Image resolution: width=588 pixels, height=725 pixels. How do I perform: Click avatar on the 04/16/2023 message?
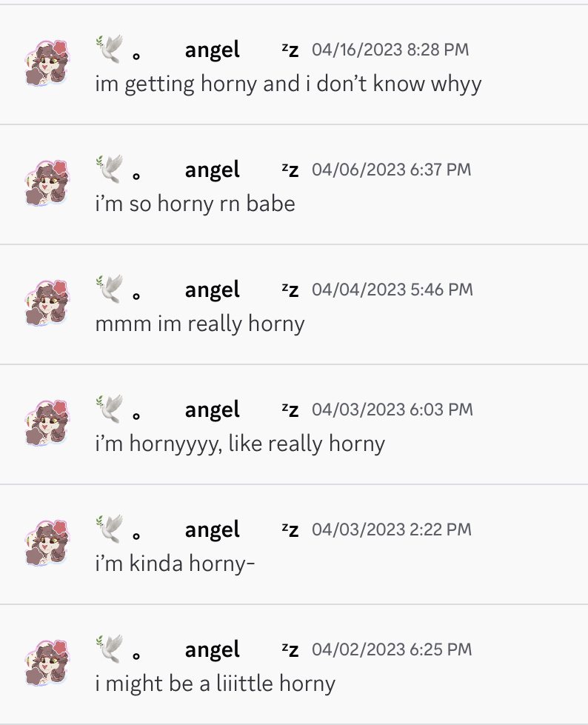pyautogui.click(x=46, y=63)
